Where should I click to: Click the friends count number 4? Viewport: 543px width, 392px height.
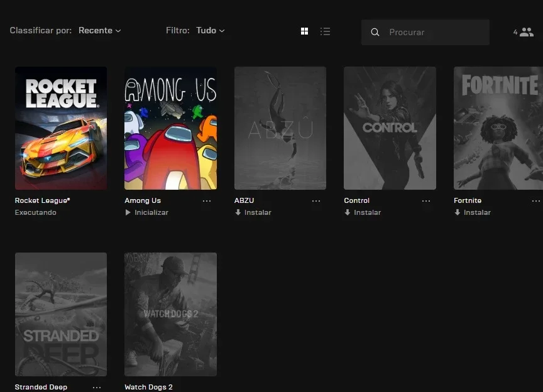(515, 32)
